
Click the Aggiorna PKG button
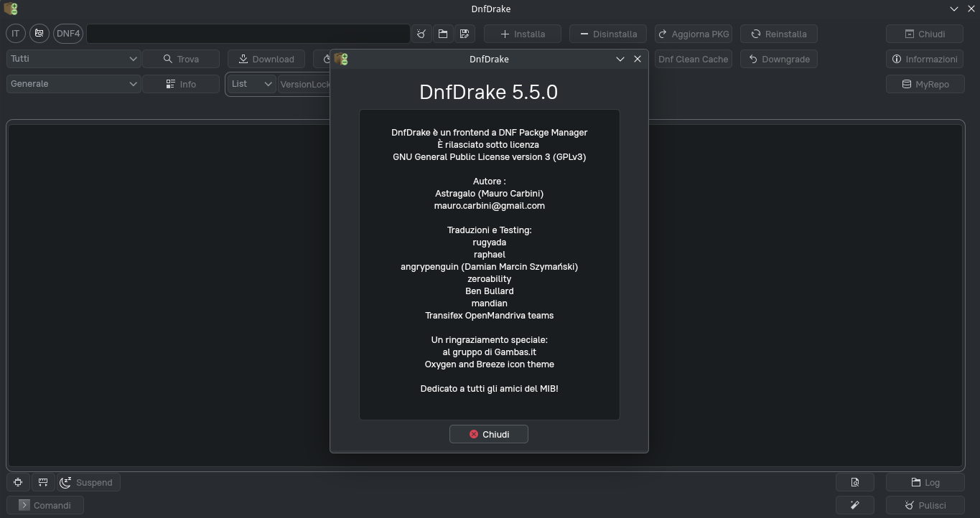pyautogui.click(x=693, y=34)
